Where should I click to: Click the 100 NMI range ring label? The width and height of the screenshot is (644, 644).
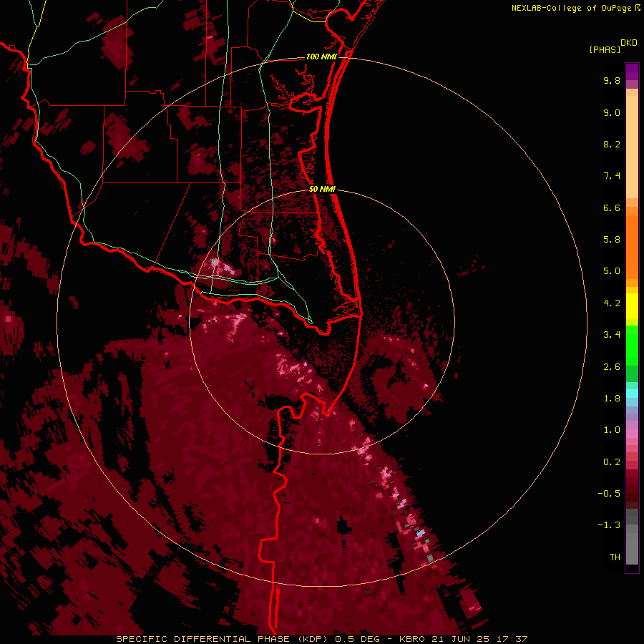321,57
